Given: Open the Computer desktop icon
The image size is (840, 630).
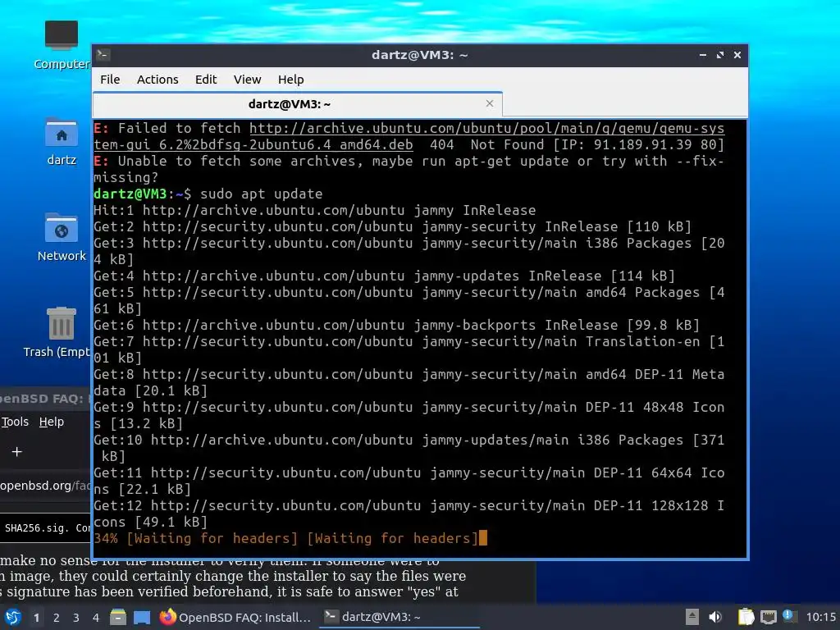Looking at the screenshot, I should [x=61, y=45].
